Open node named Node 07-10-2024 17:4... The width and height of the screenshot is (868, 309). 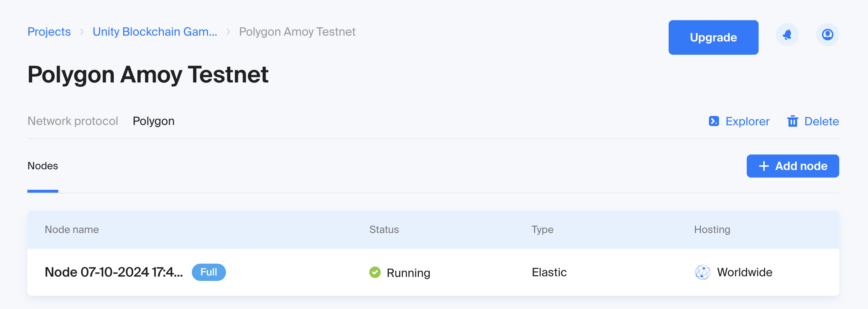[x=114, y=272]
